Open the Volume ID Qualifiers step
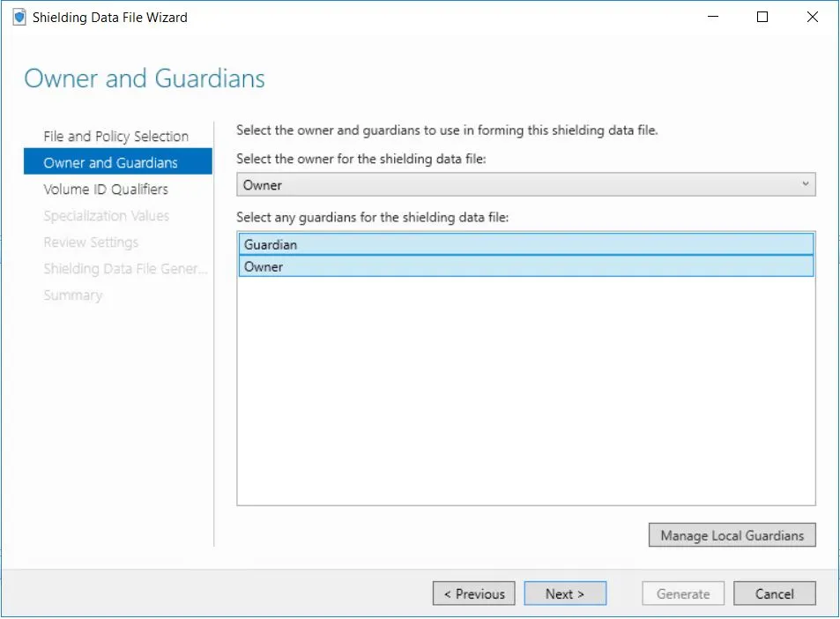 tap(106, 190)
